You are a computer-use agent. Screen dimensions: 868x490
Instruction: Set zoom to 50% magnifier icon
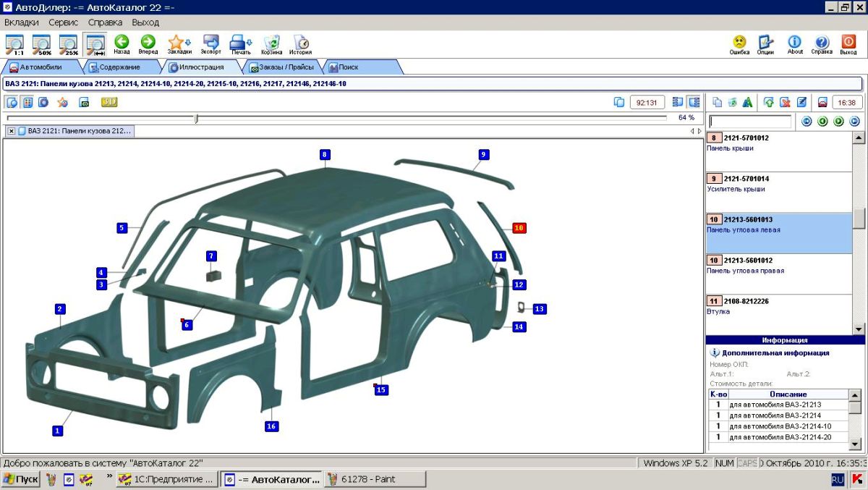41,44
